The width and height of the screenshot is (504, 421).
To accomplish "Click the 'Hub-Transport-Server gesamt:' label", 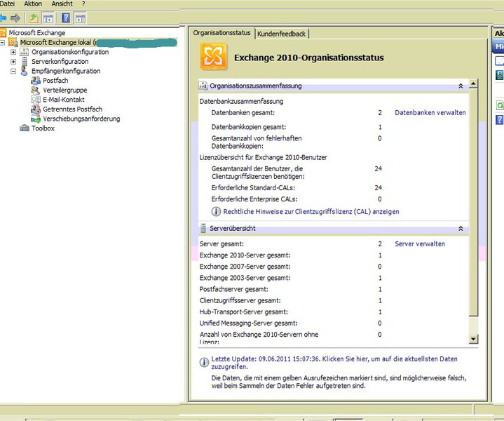I will [x=244, y=312].
